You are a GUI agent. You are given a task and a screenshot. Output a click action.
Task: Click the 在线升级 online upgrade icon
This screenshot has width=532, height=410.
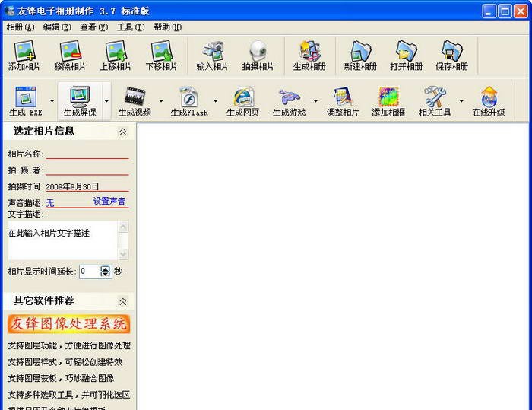click(x=489, y=101)
